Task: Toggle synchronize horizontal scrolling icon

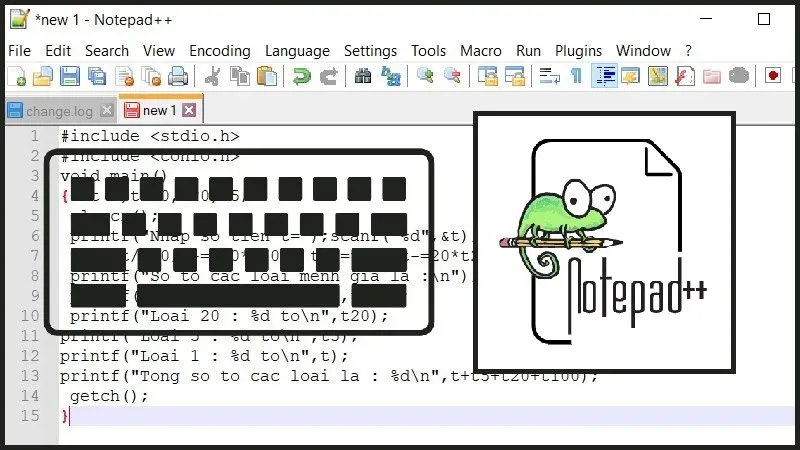Action: pos(514,77)
